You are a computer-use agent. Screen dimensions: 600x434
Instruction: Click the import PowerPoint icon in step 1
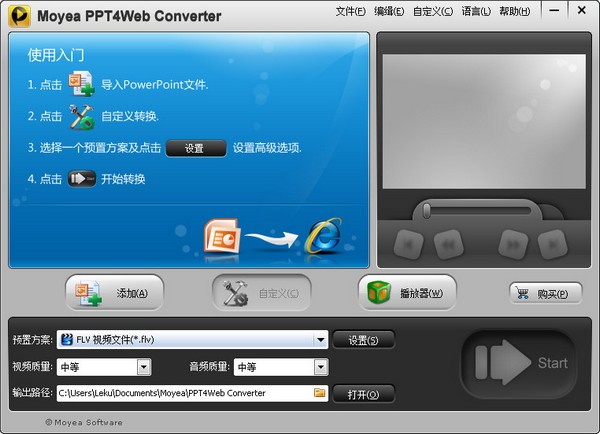[81, 83]
